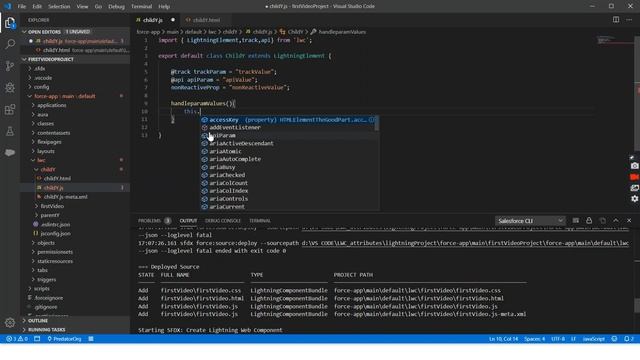Open the Extensions view
640x360 pixels.
tap(10, 109)
